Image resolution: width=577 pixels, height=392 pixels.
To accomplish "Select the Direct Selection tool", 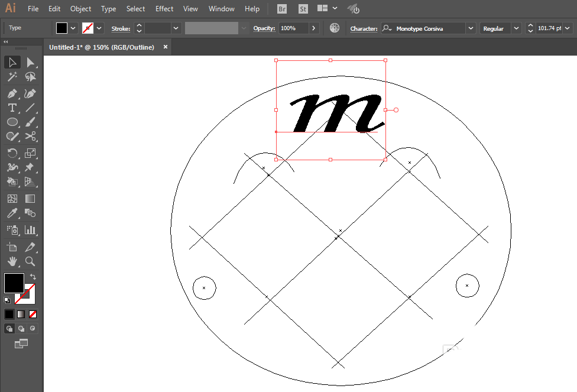I will [30, 62].
